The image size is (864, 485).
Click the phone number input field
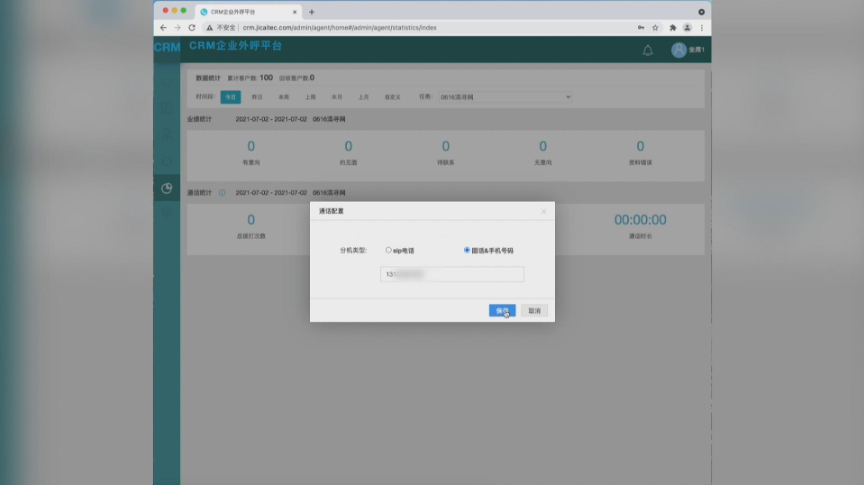[452, 274]
